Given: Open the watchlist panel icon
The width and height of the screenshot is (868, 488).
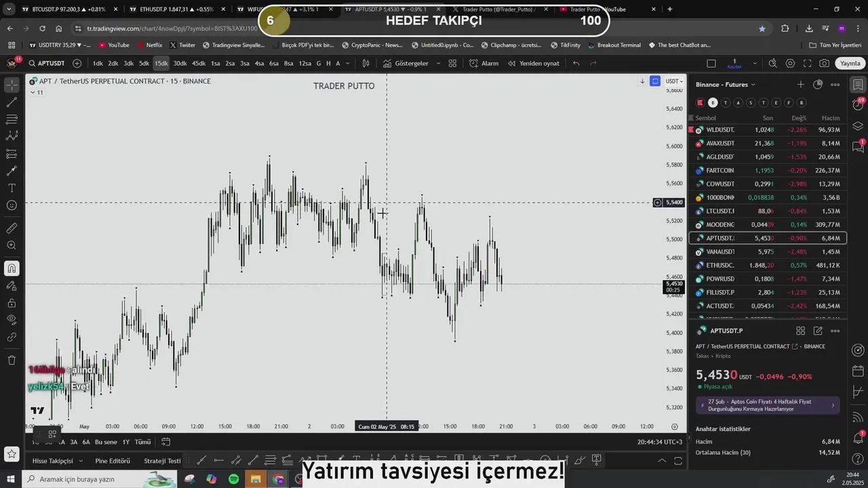Looking at the screenshot, I should pos(858,85).
